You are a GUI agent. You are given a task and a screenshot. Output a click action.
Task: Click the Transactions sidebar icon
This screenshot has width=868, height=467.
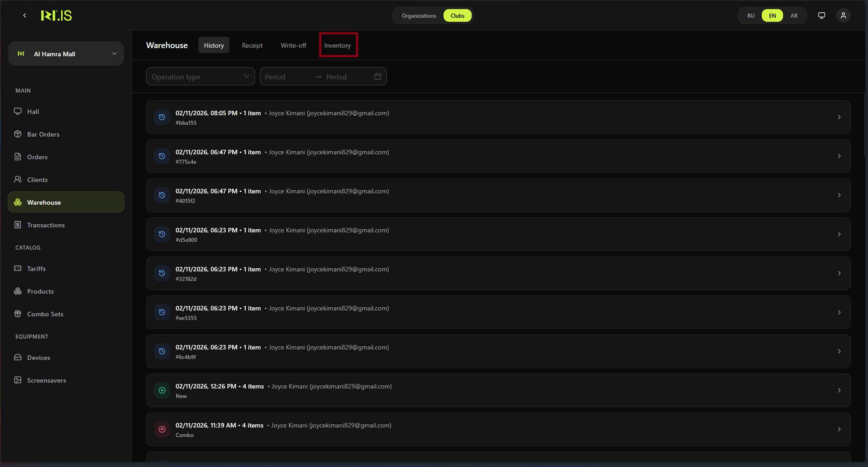pyautogui.click(x=17, y=225)
